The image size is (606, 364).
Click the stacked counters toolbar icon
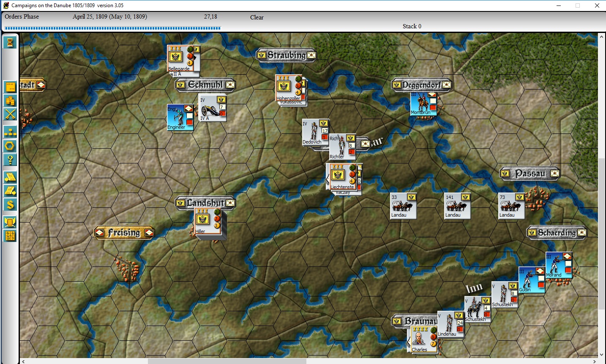10,101
